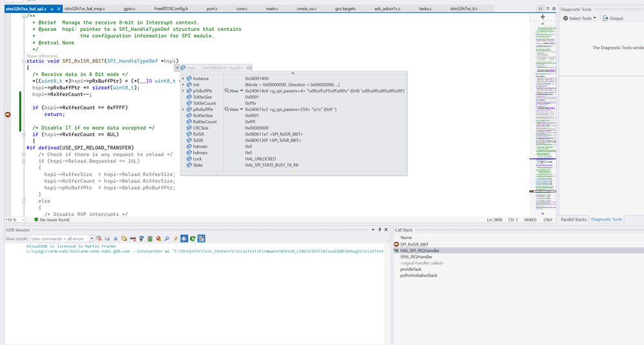Click the green refresh icon in GDB toolbar

coord(192,239)
